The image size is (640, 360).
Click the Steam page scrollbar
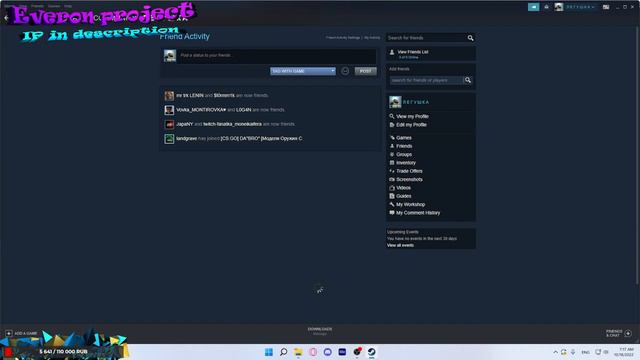pyautogui.click(x=637, y=155)
